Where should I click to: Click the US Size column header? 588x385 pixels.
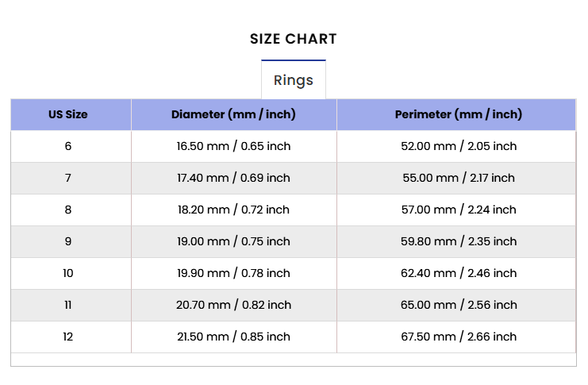click(68, 114)
